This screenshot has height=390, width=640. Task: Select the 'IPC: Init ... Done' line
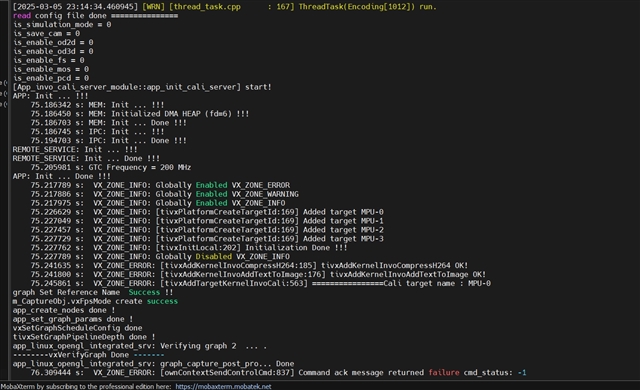(109, 141)
